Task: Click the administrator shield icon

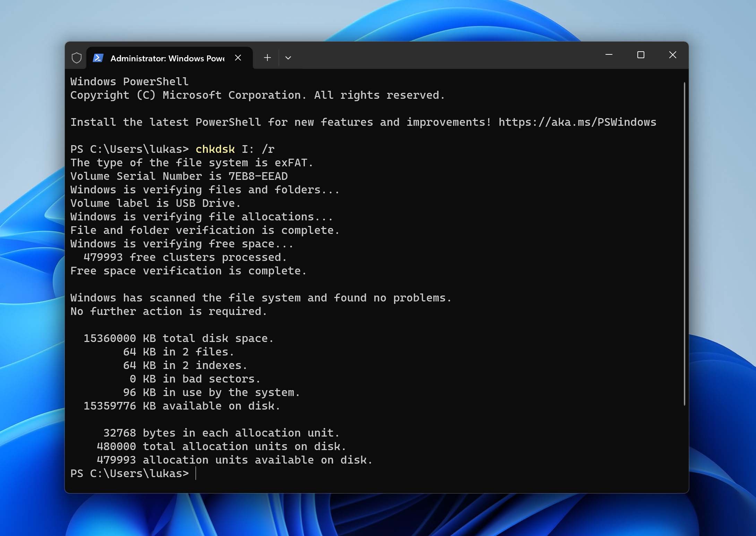Action: coord(77,58)
